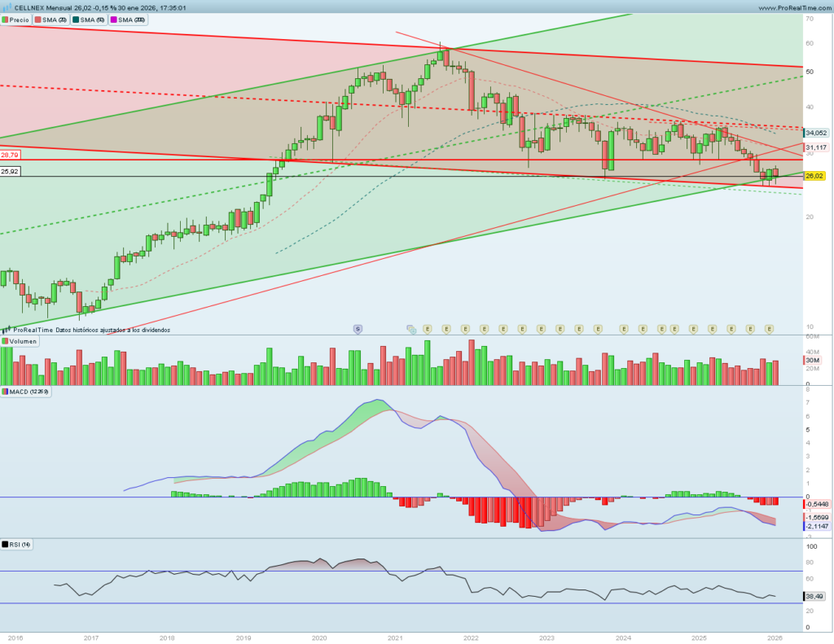The image size is (834, 644).
Task: Select the red 28,79 horizontal line label
Action: pos(10,156)
